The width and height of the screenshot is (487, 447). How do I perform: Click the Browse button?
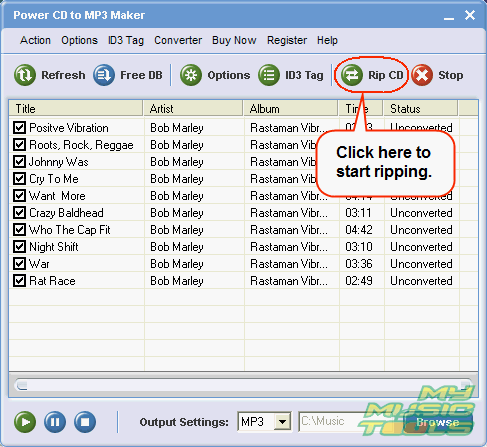click(x=438, y=422)
